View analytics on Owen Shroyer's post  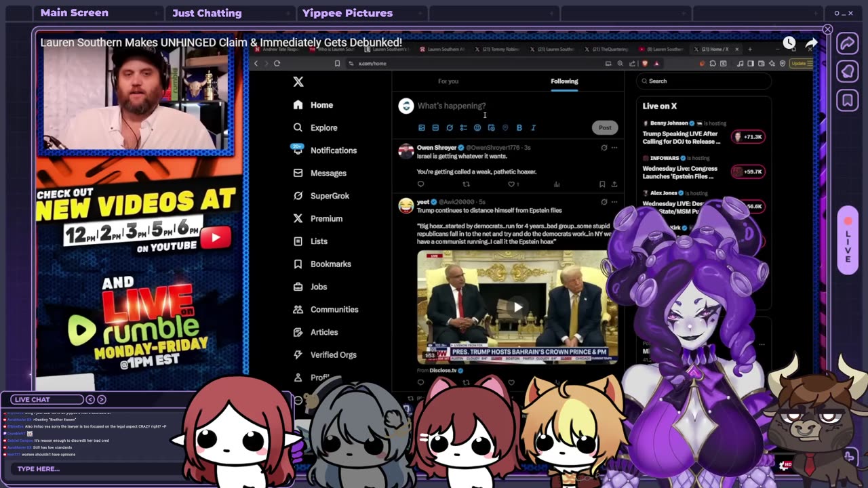[x=557, y=184]
